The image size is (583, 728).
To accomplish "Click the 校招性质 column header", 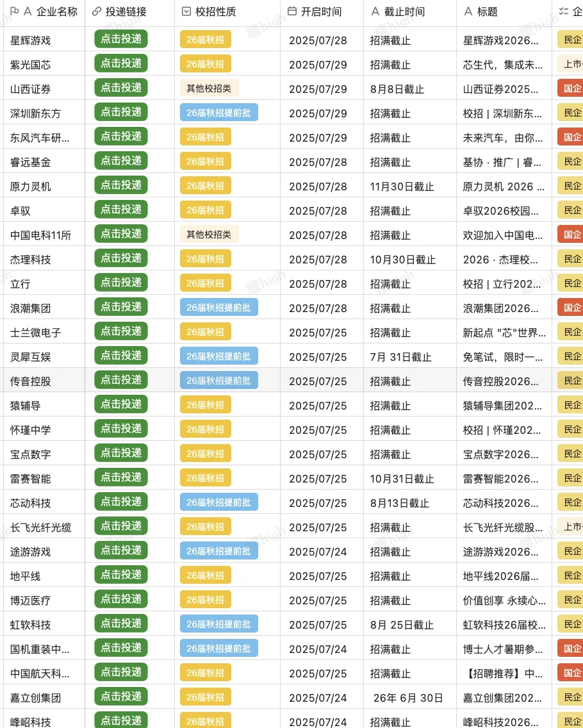I will pos(216,12).
